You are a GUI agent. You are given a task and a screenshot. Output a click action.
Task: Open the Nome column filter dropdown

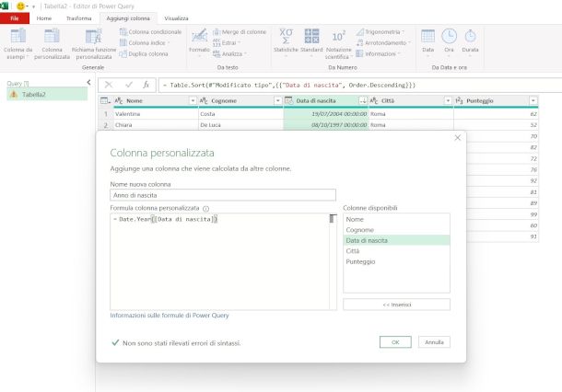pyautogui.click(x=193, y=101)
